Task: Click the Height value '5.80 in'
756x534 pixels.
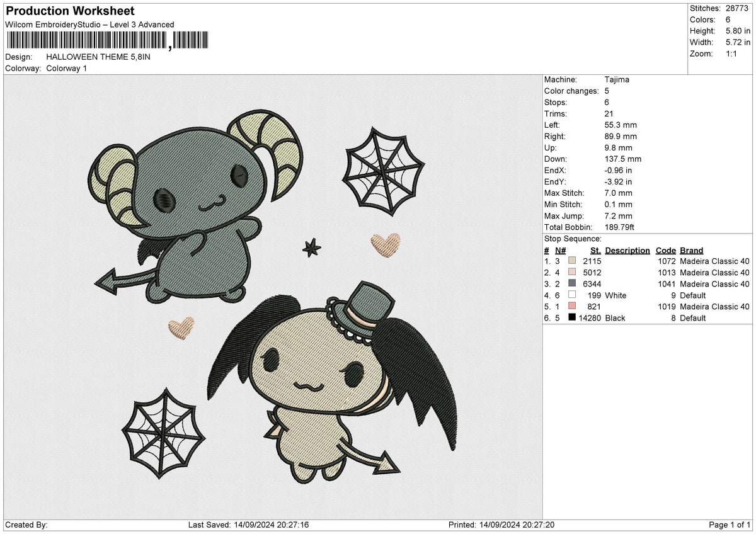Action: coord(737,31)
